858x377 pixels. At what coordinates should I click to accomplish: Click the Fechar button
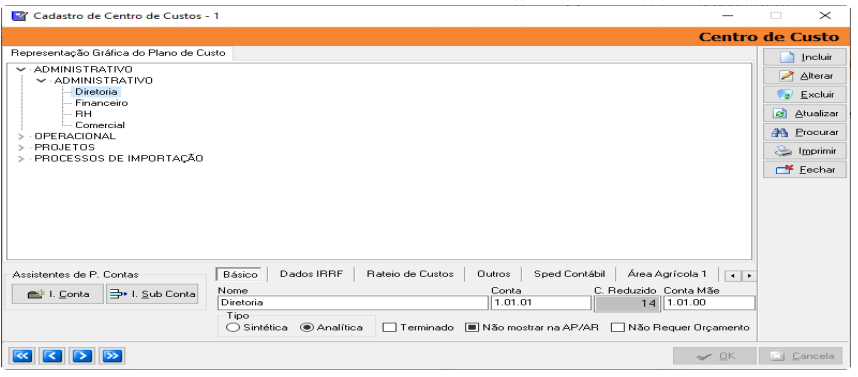[805, 170]
